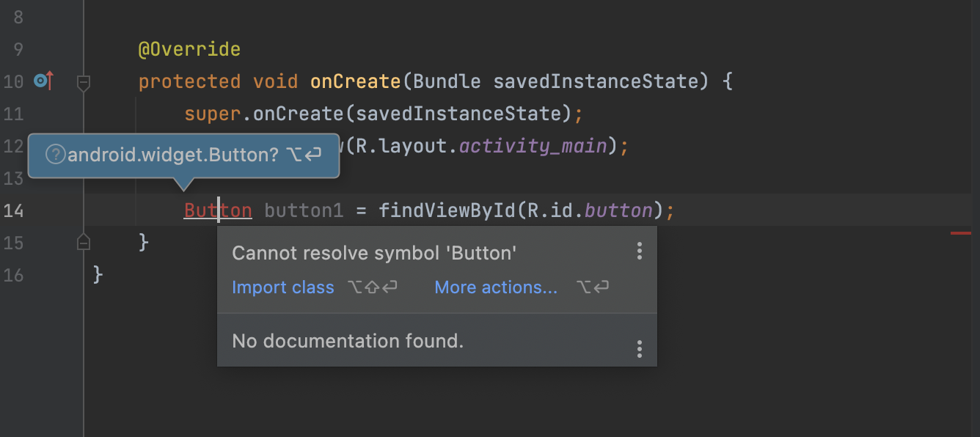The width and height of the screenshot is (980, 437).
Task: Collapse the onCreate method using the fold marker
Action: [83, 84]
